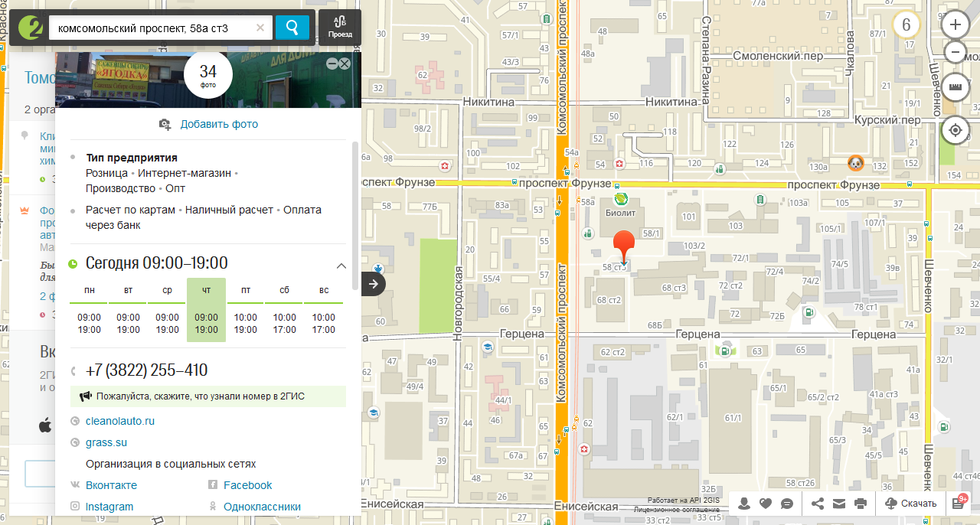
Task: Click Добавить фото link
Action: point(219,124)
